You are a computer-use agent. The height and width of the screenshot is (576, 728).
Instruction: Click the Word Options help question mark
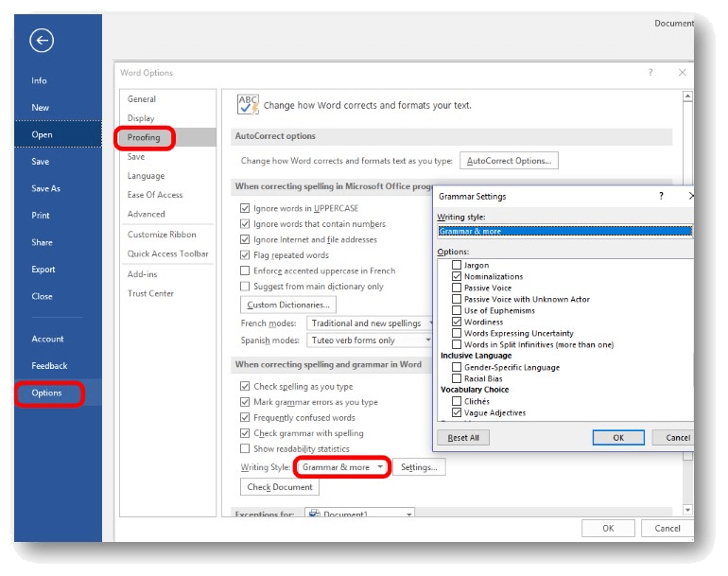point(650,72)
